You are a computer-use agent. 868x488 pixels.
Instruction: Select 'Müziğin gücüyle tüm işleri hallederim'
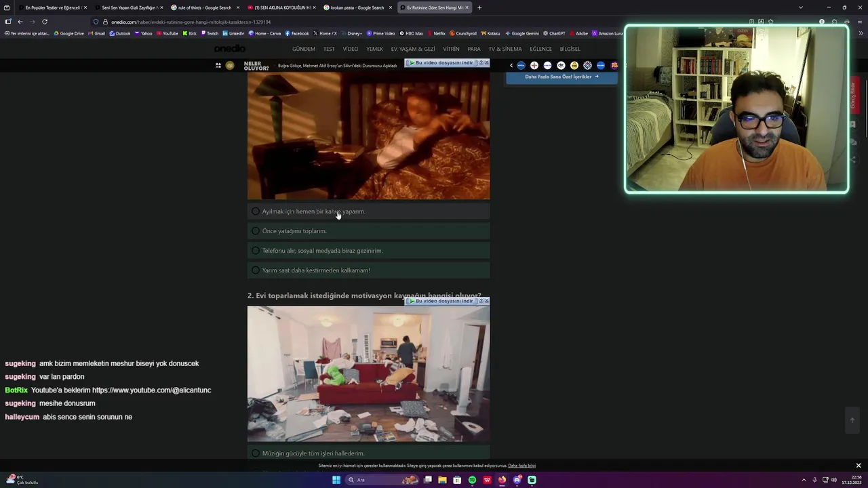tap(368, 453)
